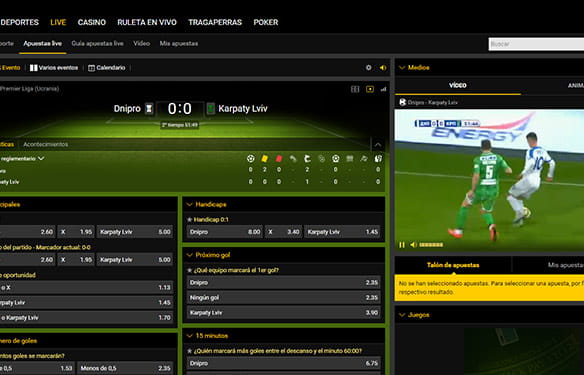The height and width of the screenshot is (375, 584).
Task: Collapse the statistics panel with up chevron
Action: point(378,144)
